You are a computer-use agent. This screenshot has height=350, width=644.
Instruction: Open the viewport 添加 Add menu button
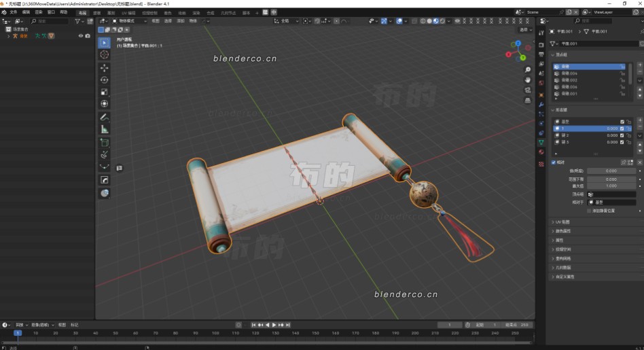pyautogui.click(x=180, y=21)
